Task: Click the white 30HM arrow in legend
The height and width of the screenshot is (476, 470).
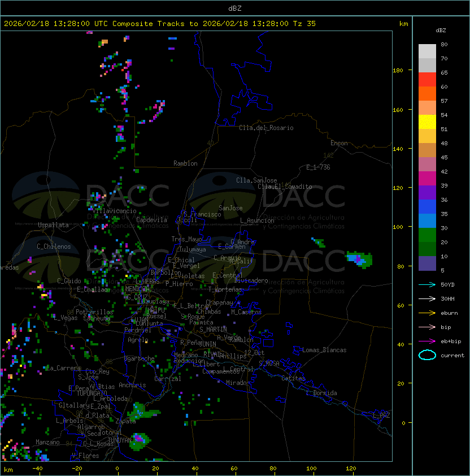Action: pos(427,298)
